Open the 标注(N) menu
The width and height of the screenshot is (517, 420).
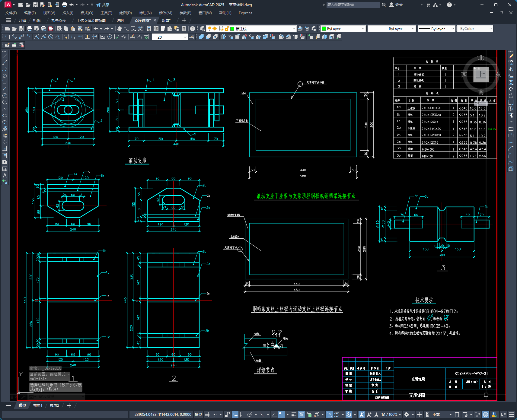pos(145,13)
